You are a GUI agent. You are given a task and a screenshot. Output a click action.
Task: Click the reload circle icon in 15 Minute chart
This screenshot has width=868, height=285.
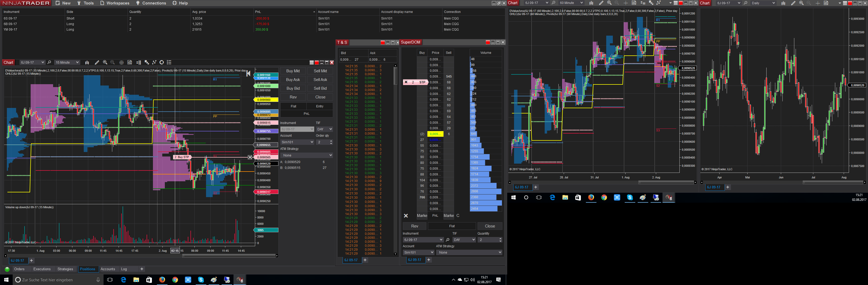[x=162, y=63]
